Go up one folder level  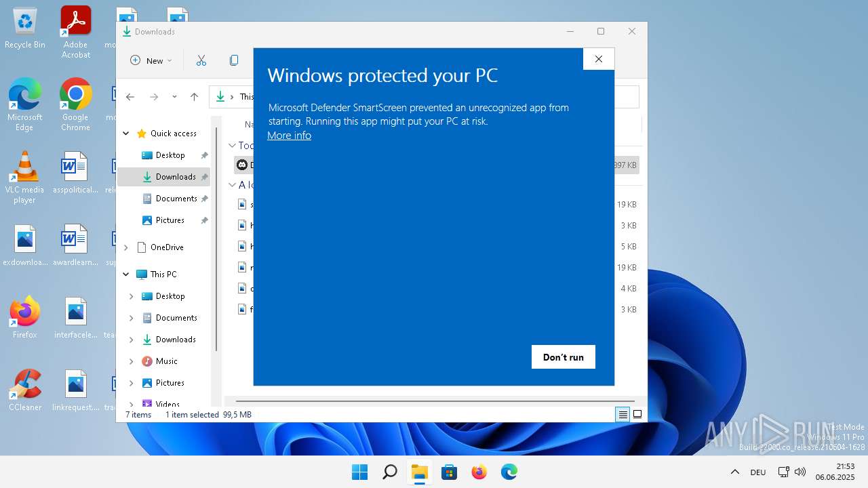(194, 97)
